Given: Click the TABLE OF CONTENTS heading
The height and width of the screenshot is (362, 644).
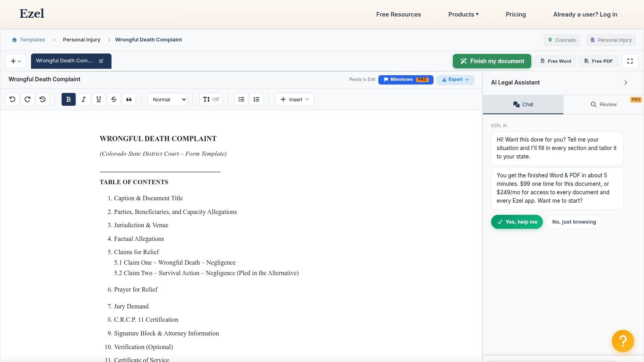Looking at the screenshot, I should tap(134, 182).
